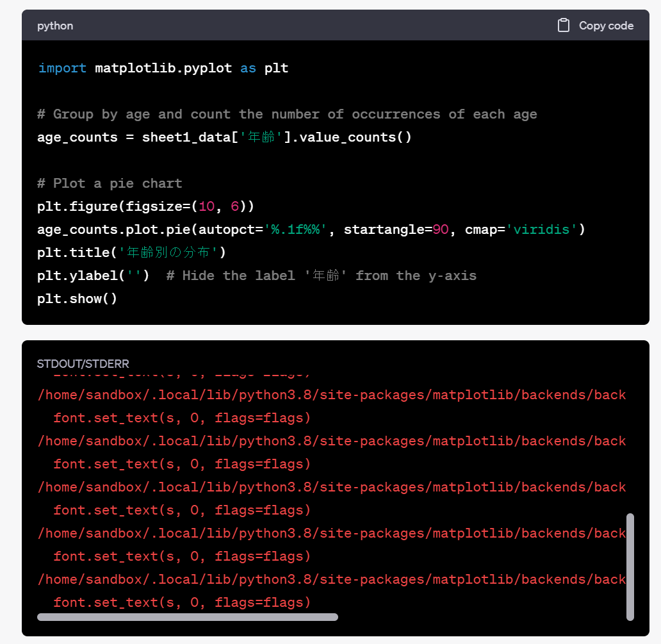Screen dimensions: 661x644
Task: Click the vertical scrollbar track above the thumb
Action: tap(630, 443)
